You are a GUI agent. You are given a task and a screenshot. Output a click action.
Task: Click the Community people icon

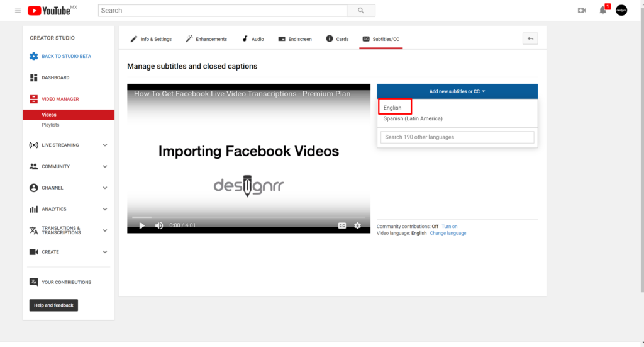pyautogui.click(x=34, y=166)
